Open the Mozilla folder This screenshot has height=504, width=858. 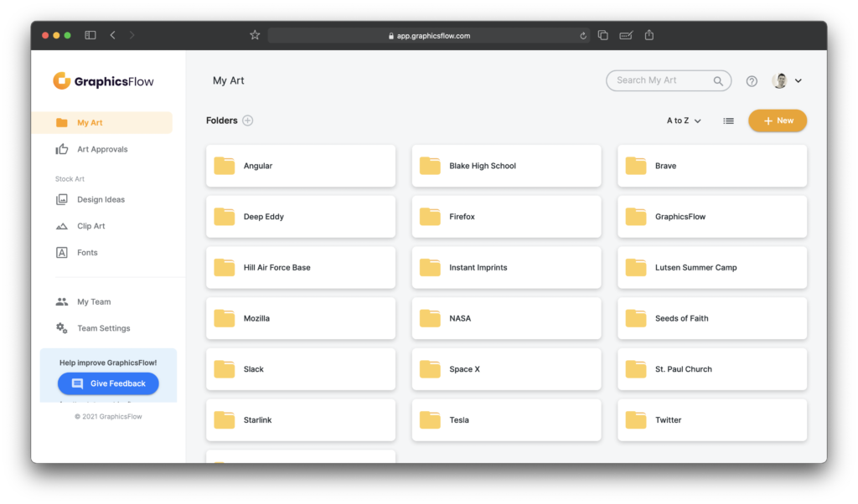(301, 318)
